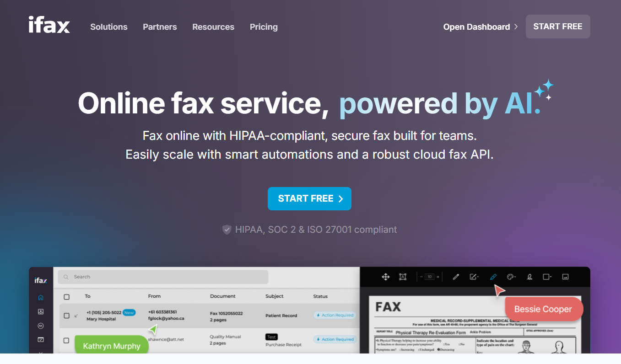Select the pencil drawing tool
This screenshot has width=621, height=364.
tap(456, 277)
